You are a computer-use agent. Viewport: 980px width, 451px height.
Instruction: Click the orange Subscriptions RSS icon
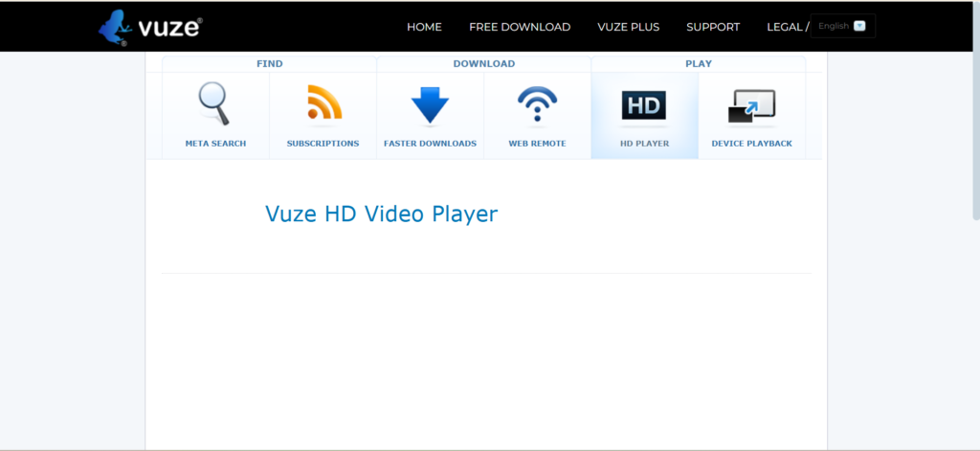click(x=324, y=101)
